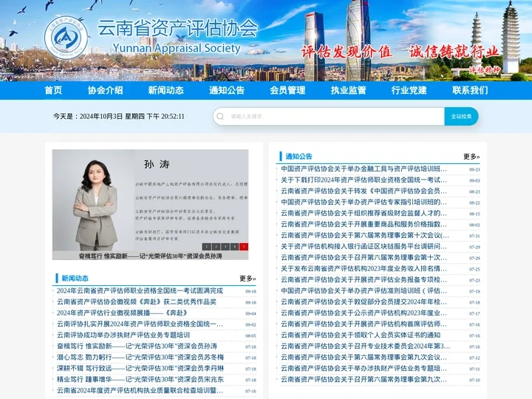Click the 全站检索 search button
The width and height of the screenshot is (532, 399).
click(x=461, y=117)
